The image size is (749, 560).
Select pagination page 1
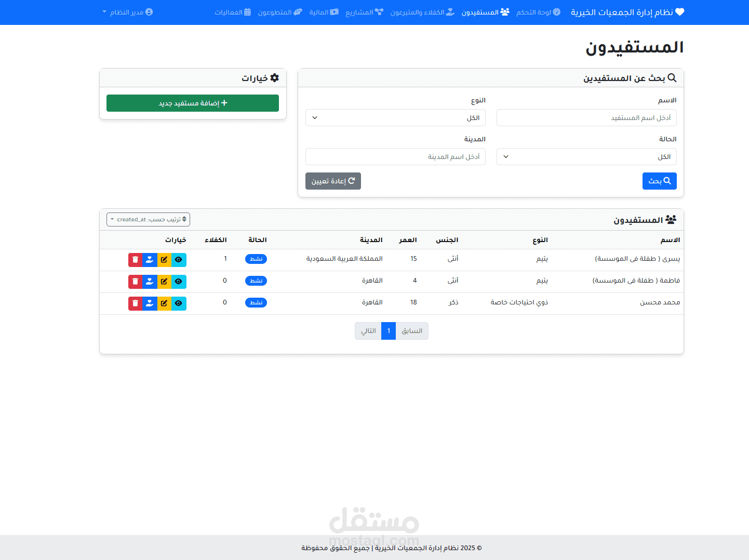pyautogui.click(x=389, y=331)
